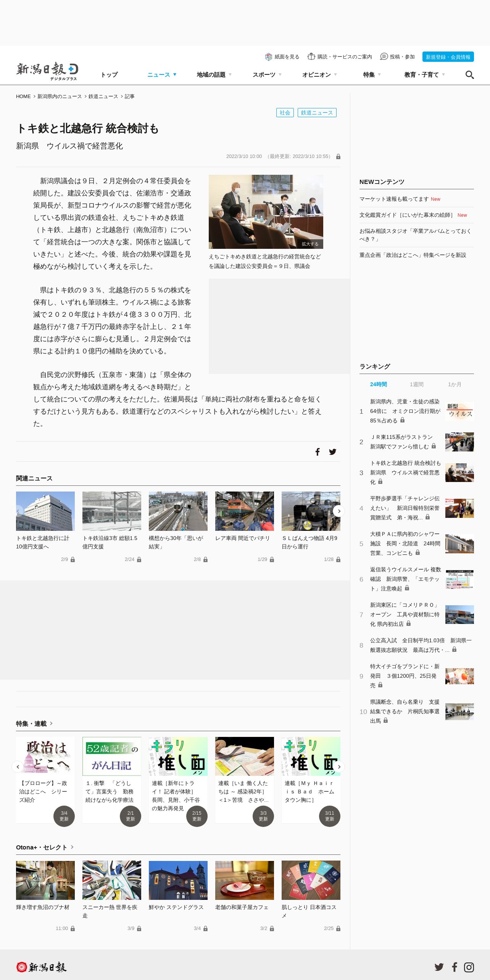Open ranking 5 大積ＰＡ shower facility thumbnail
Viewport: 490px width, 980px height.
coord(459,543)
